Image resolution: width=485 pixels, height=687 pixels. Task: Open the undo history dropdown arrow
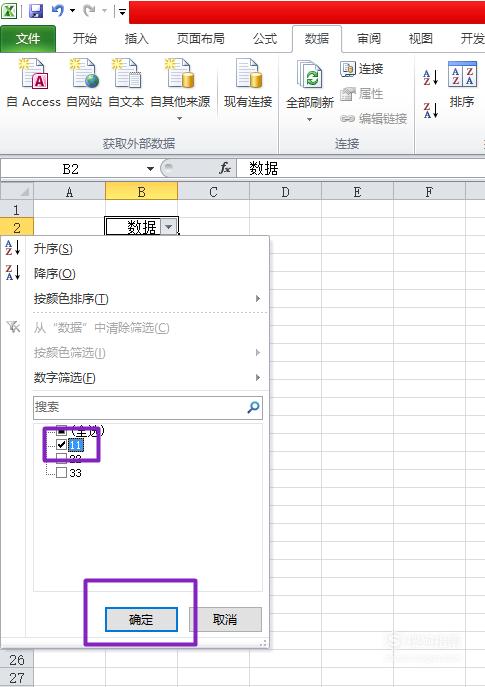pyautogui.click(x=72, y=11)
